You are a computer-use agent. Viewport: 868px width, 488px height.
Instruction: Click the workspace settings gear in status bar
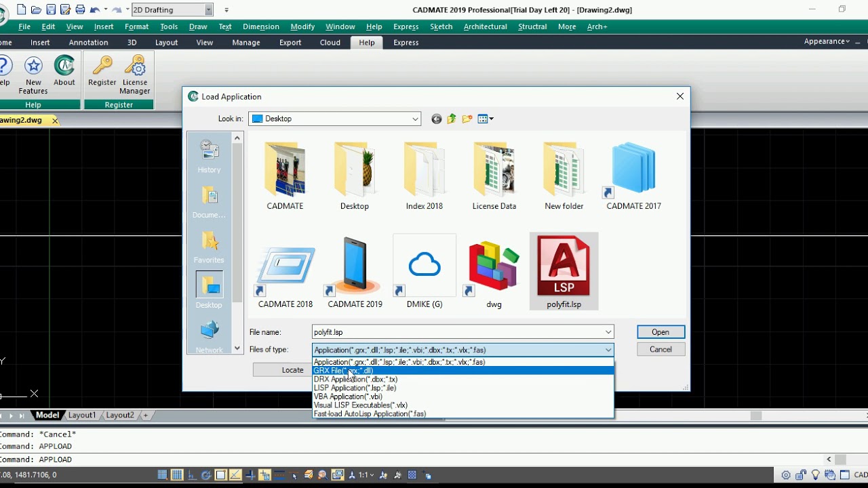[786, 475]
